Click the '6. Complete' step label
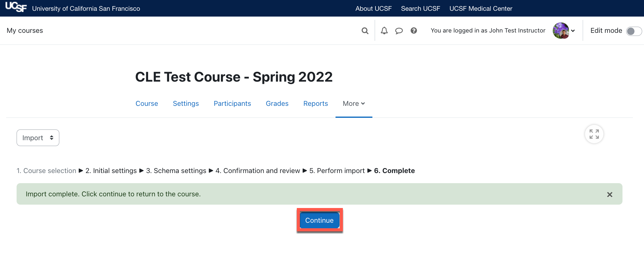The height and width of the screenshot is (262, 644). [395, 171]
